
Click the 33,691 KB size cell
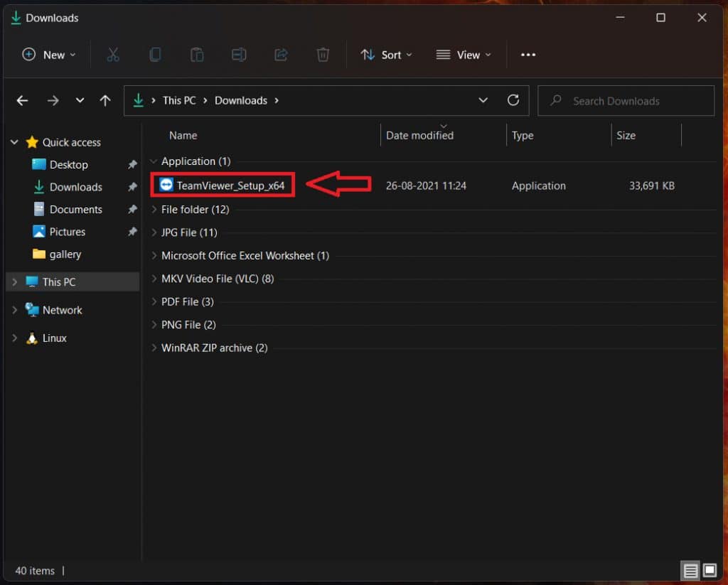[x=652, y=186]
